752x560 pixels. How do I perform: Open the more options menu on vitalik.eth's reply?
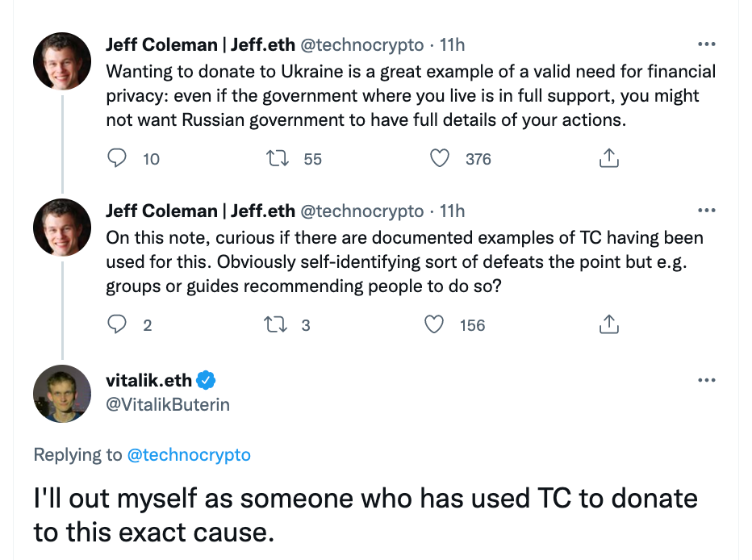point(707,379)
